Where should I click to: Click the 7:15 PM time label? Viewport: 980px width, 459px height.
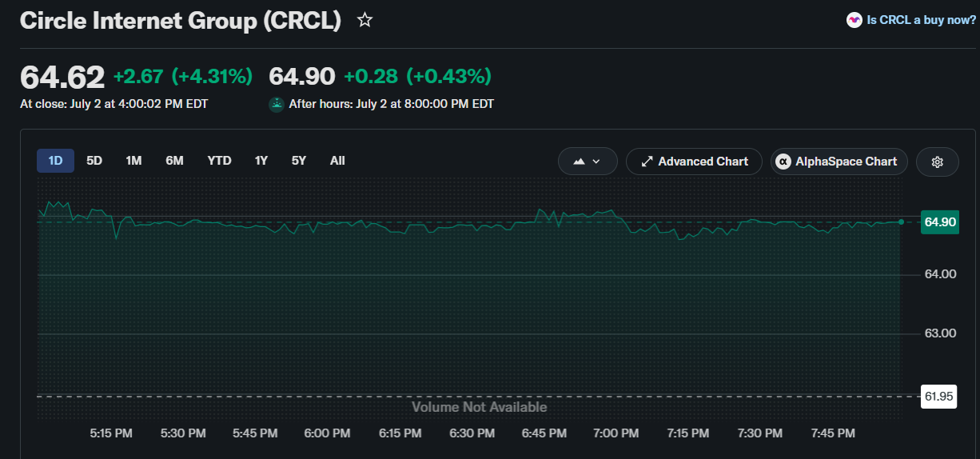click(688, 433)
